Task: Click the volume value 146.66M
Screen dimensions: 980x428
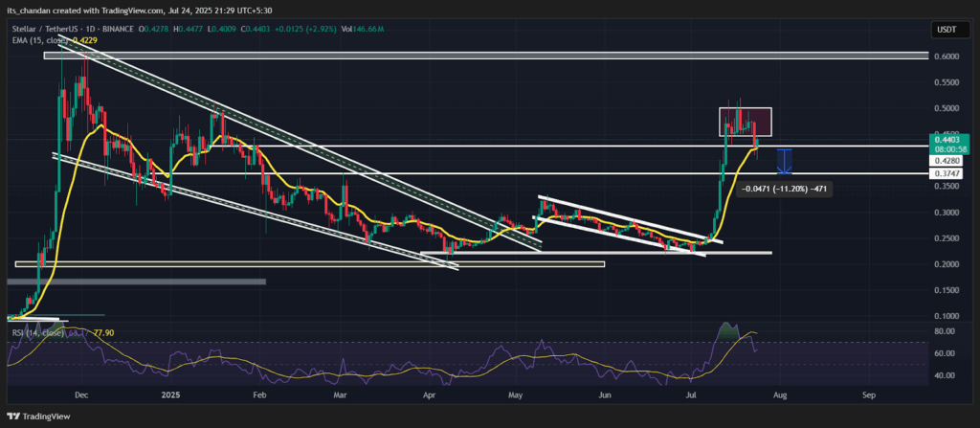Action: [x=368, y=30]
